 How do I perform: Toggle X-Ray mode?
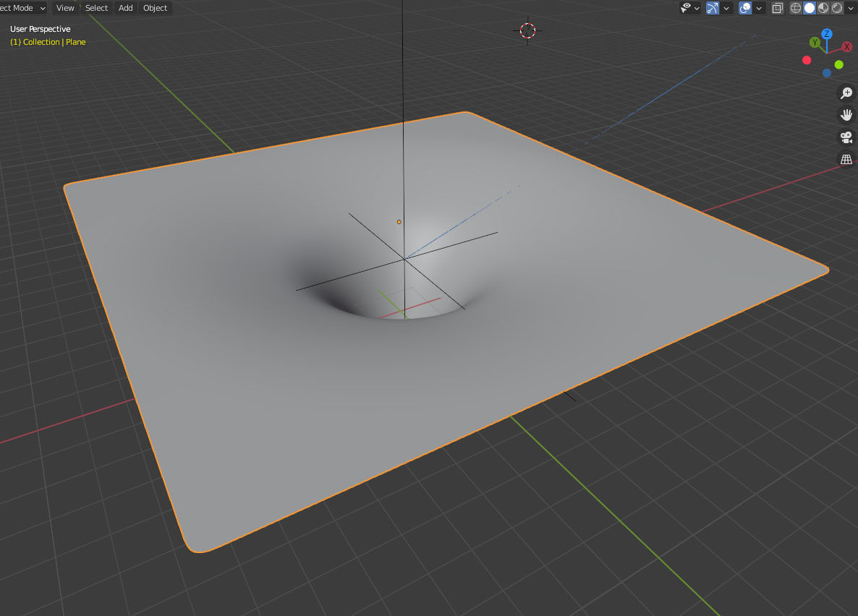point(777,8)
